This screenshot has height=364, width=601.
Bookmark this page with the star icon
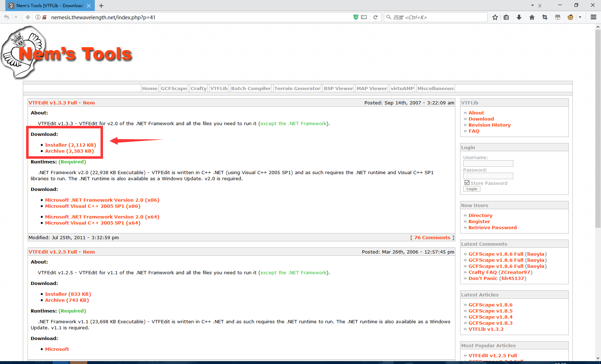coord(495,17)
